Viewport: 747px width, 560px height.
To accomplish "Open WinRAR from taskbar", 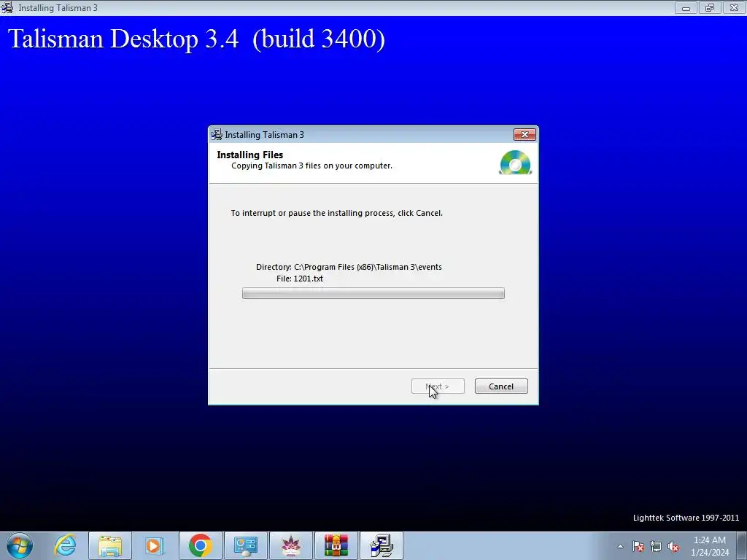I will (336, 545).
